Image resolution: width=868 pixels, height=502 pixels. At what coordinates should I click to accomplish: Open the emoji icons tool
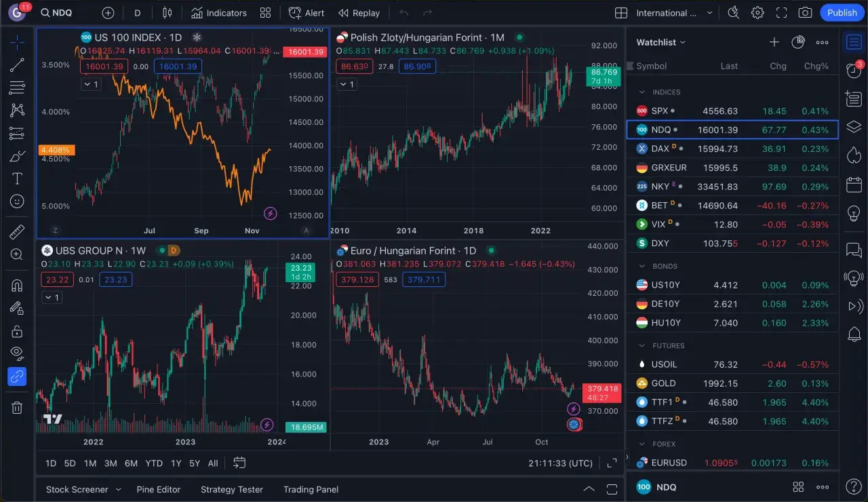[x=17, y=201]
